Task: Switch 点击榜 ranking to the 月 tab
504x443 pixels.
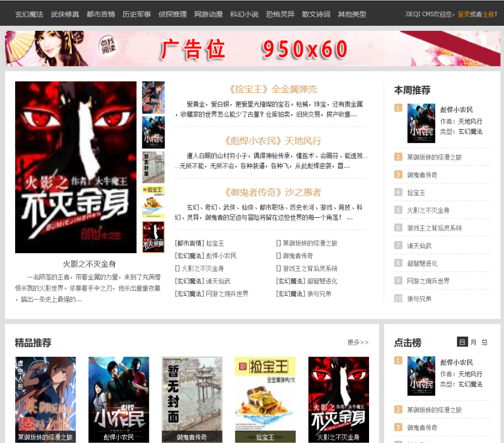Action: pyautogui.click(x=474, y=343)
